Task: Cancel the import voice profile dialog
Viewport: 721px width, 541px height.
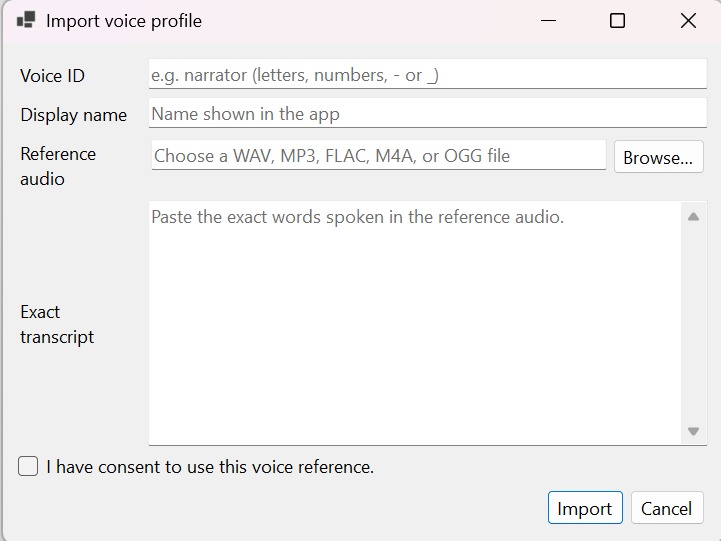Action: 667,508
